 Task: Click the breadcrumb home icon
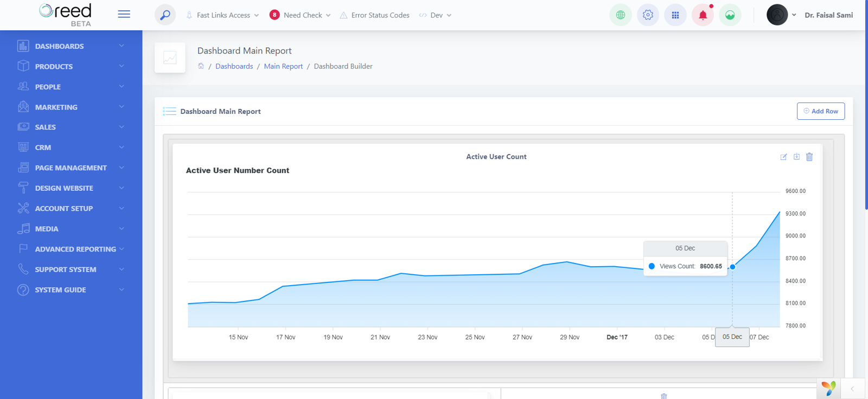[x=201, y=66]
